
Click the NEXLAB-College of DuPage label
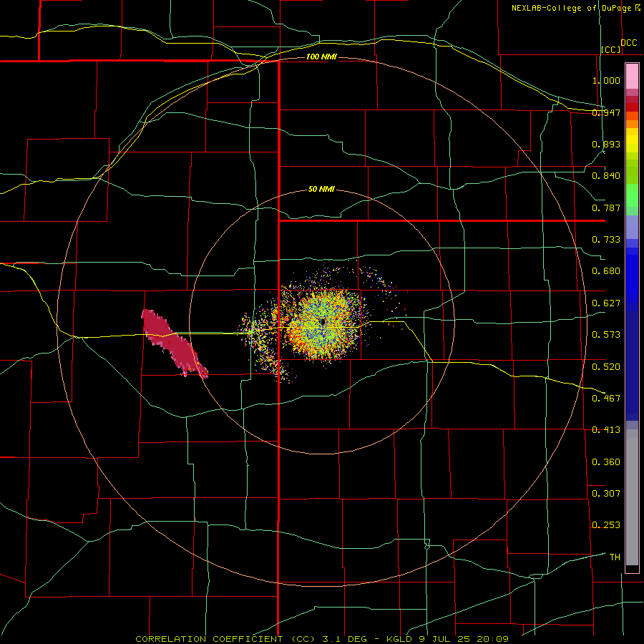[572, 8]
